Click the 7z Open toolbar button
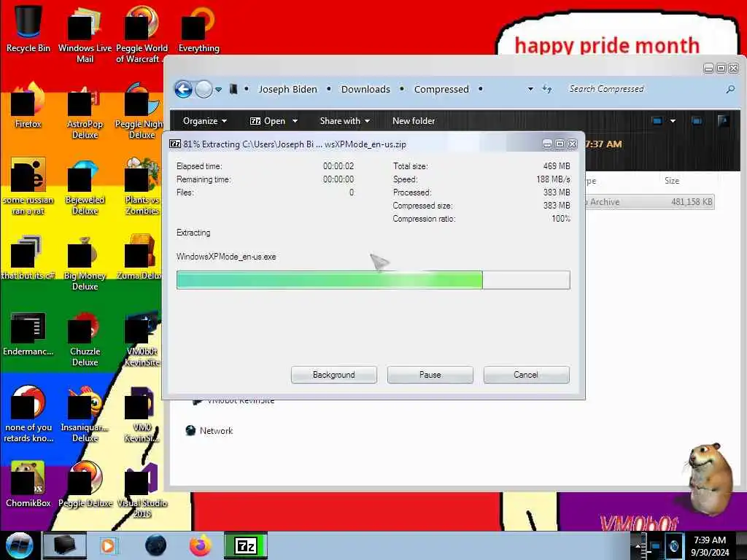 [x=268, y=121]
